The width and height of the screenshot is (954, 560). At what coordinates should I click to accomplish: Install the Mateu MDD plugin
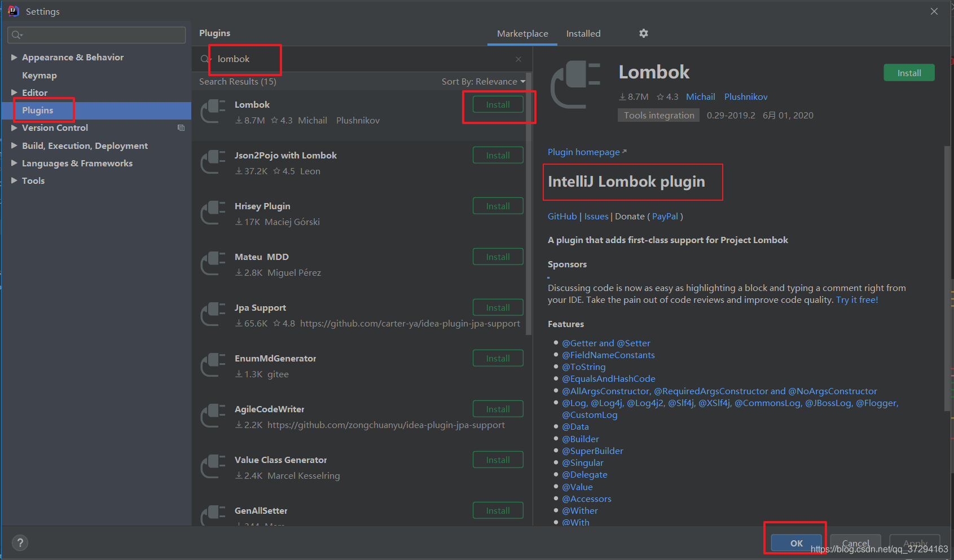[x=498, y=257]
